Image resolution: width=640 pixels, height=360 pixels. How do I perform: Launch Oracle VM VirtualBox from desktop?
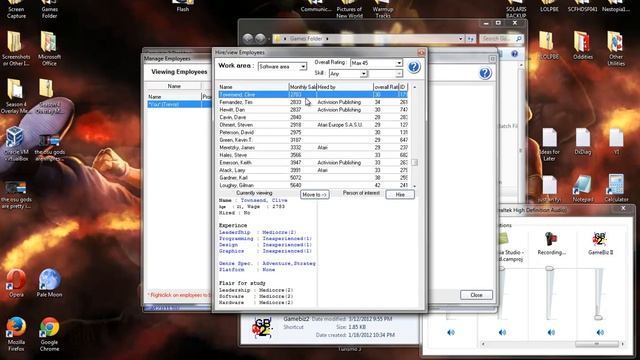(x=16, y=144)
